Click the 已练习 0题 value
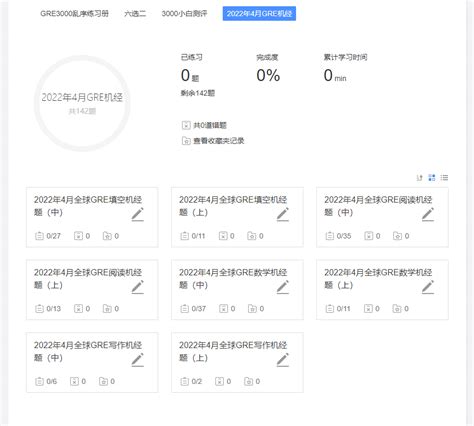474x426 pixels. click(190, 75)
